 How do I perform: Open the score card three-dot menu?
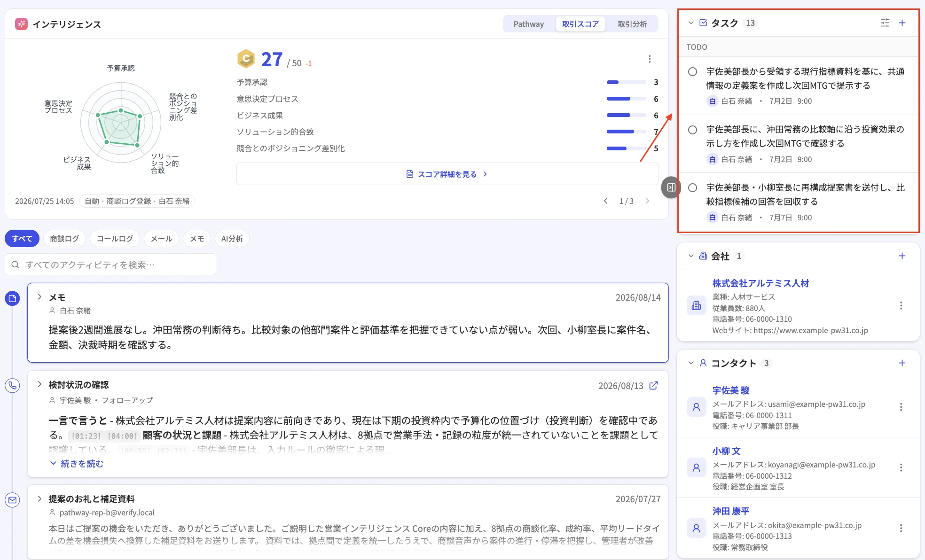tap(650, 59)
